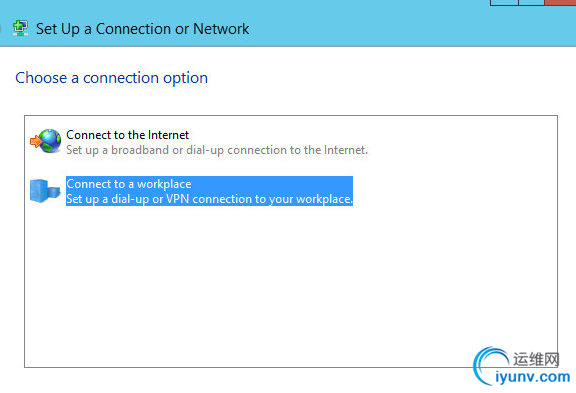
Task: Click the globe icon for Internet connection
Action: pos(47,141)
